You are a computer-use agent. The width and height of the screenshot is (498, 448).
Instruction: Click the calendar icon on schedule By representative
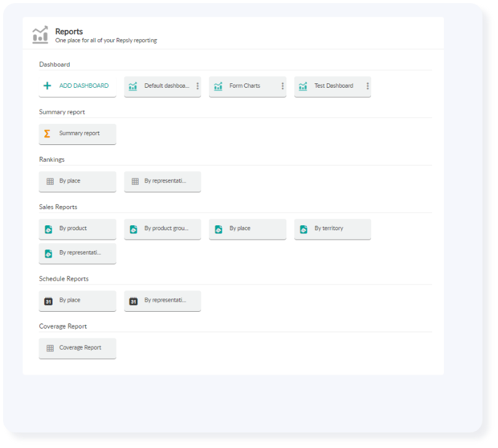tap(134, 301)
